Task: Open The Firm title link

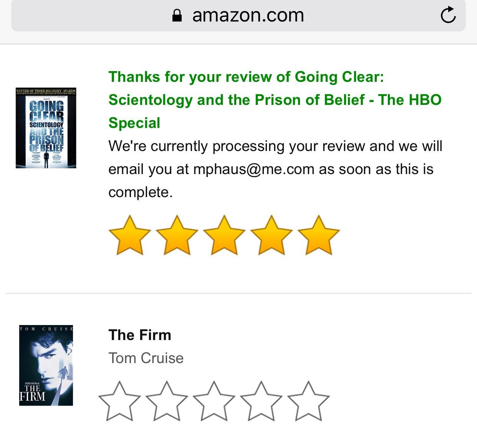Action: 140,335
